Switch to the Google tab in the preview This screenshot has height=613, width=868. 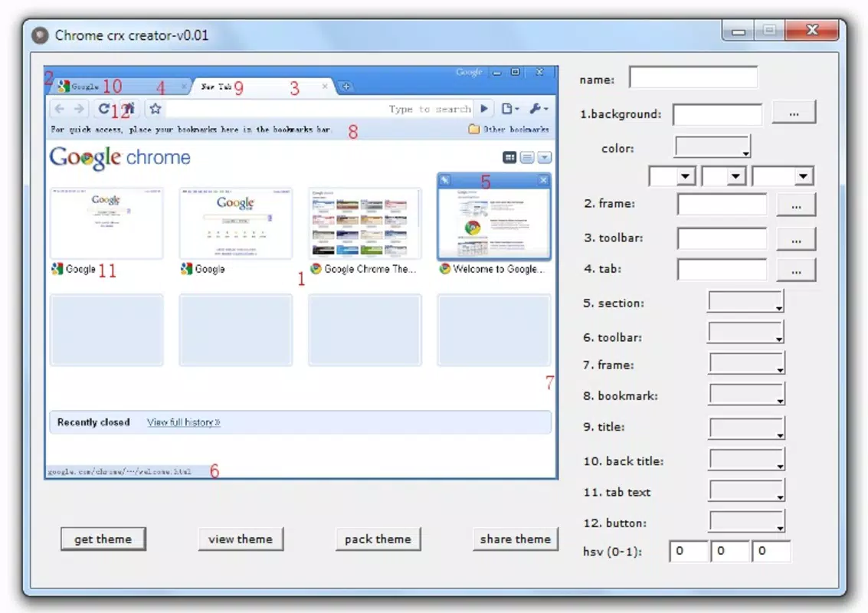pos(121,87)
